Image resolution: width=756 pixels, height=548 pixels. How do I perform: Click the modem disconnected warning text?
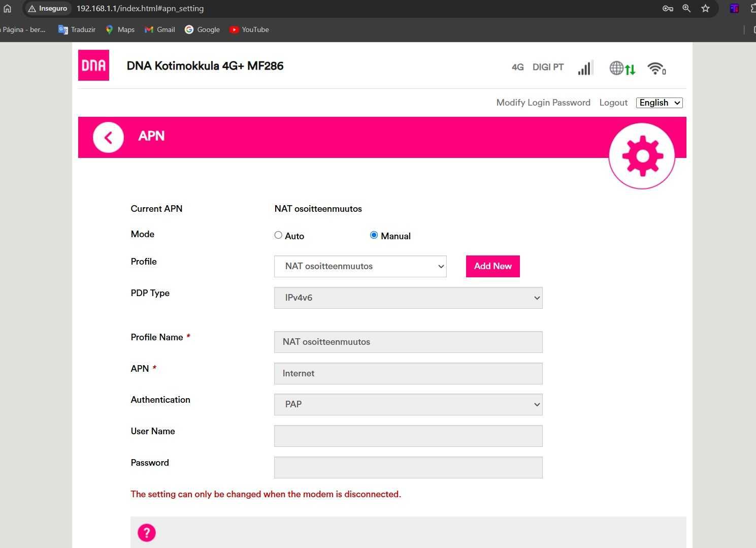click(x=266, y=494)
